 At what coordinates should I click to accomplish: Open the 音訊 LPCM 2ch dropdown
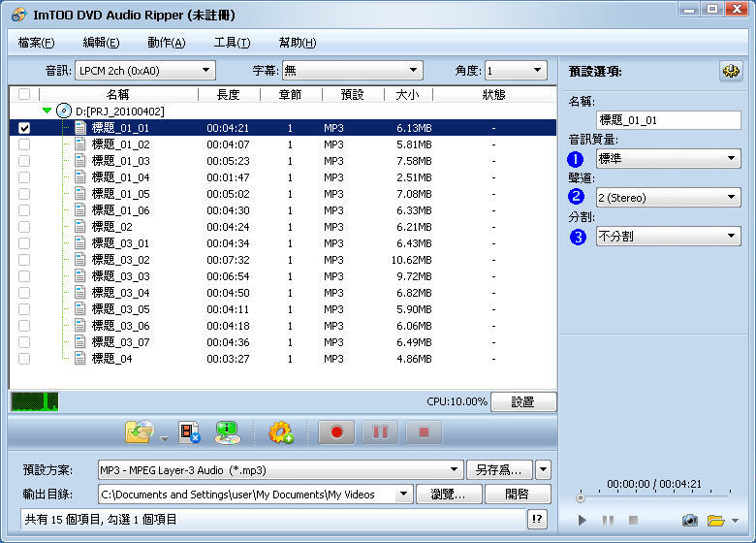tap(144, 71)
